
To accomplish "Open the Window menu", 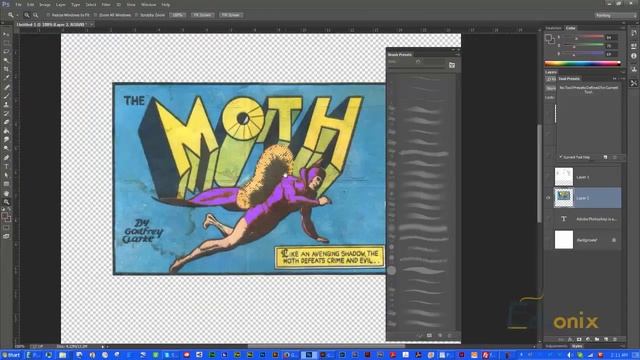I will click(149, 4).
